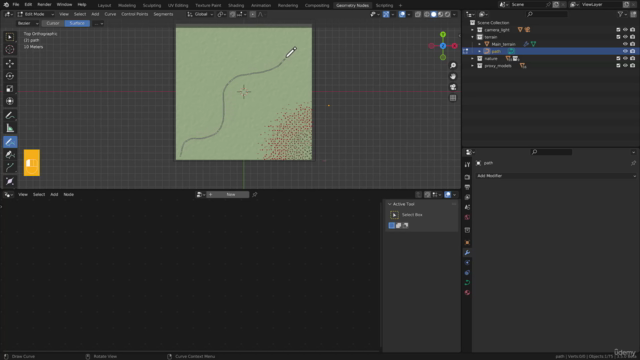
Task: Expand the proxy_models collection
Action: [473, 66]
